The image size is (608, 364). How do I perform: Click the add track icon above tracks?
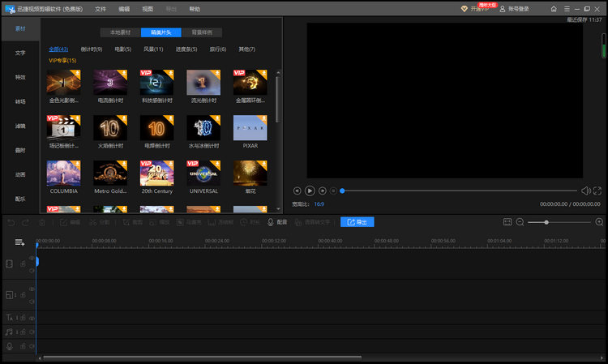19,242
